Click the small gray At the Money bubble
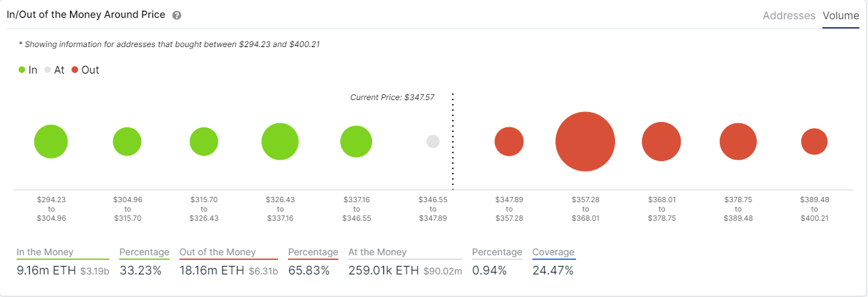 point(433,141)
